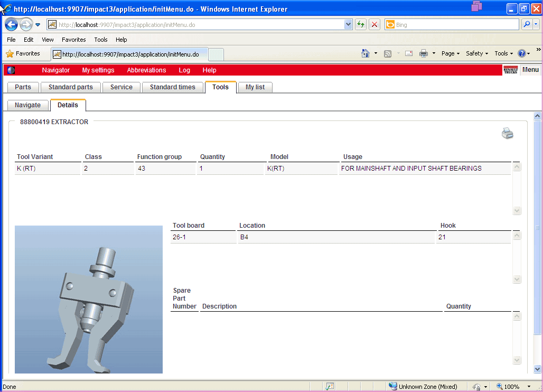Click the Refresh page icon
The image size is (543, 392).
361,24
